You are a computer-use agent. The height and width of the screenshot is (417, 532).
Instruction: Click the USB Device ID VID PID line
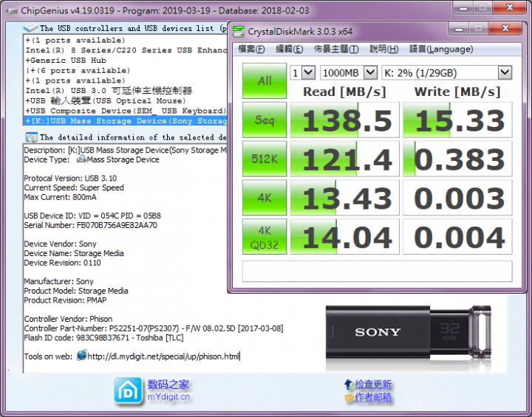[92, 216]
